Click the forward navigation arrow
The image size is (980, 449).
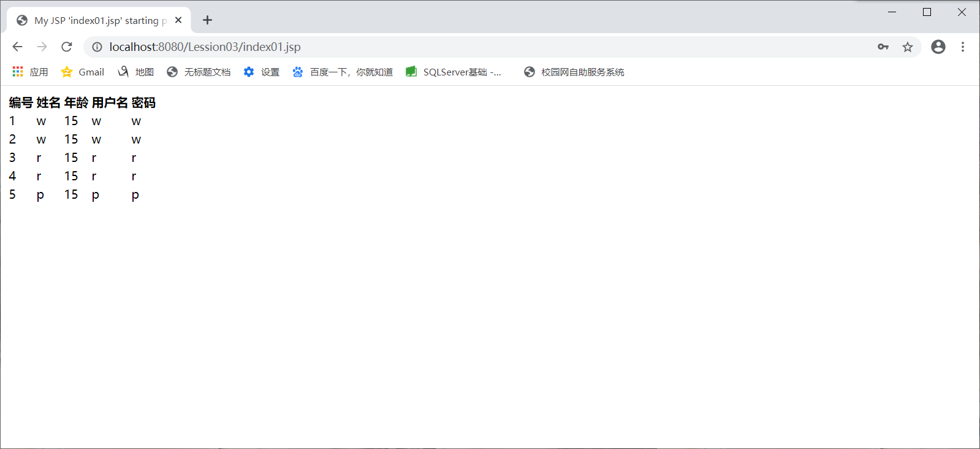(x=42, y=47)
